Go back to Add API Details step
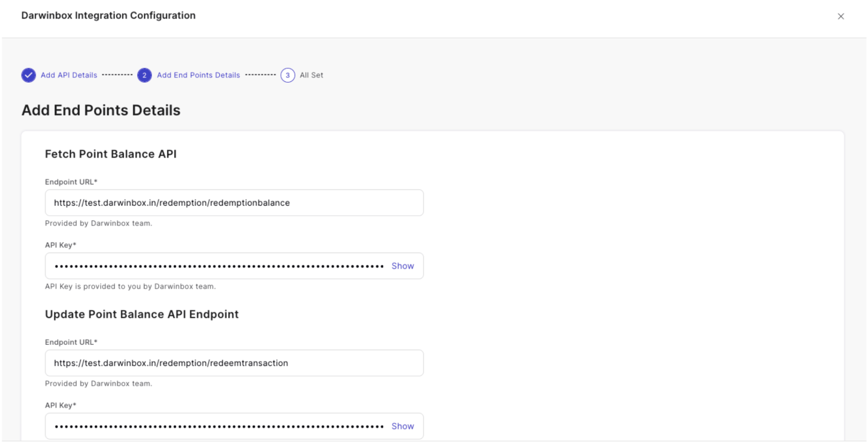The width and height of the screenshot is (868, 442). [69, 75]
